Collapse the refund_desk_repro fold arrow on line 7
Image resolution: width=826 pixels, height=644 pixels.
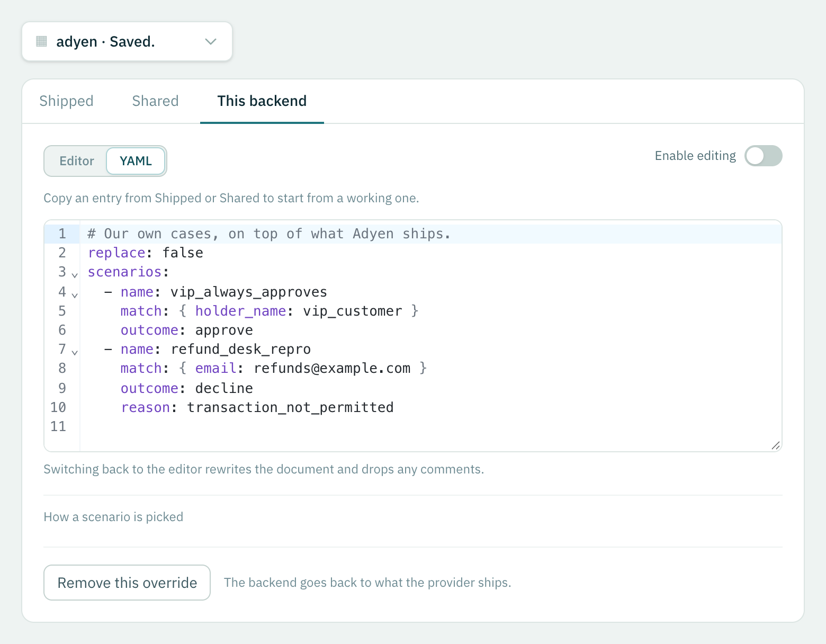(75, 352)
